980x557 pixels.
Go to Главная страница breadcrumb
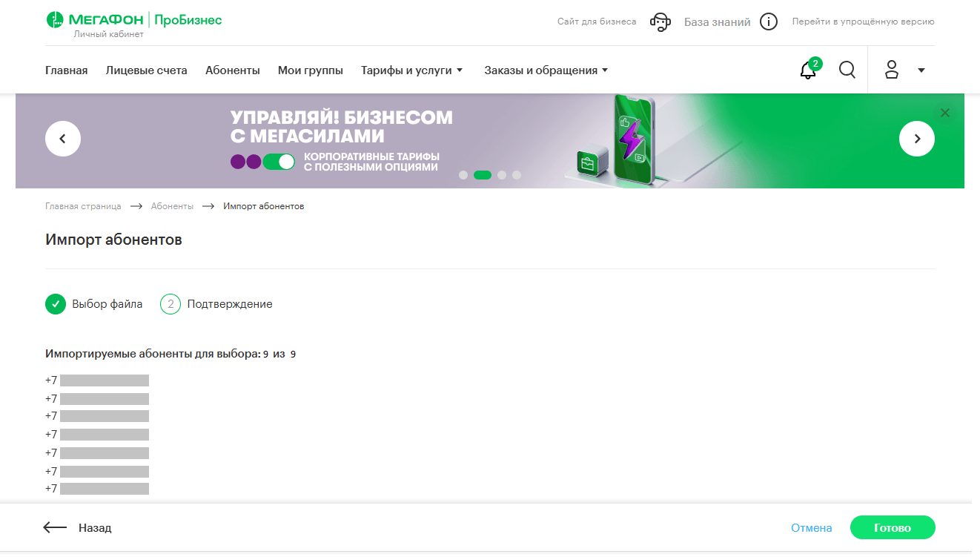pos(83,206)
